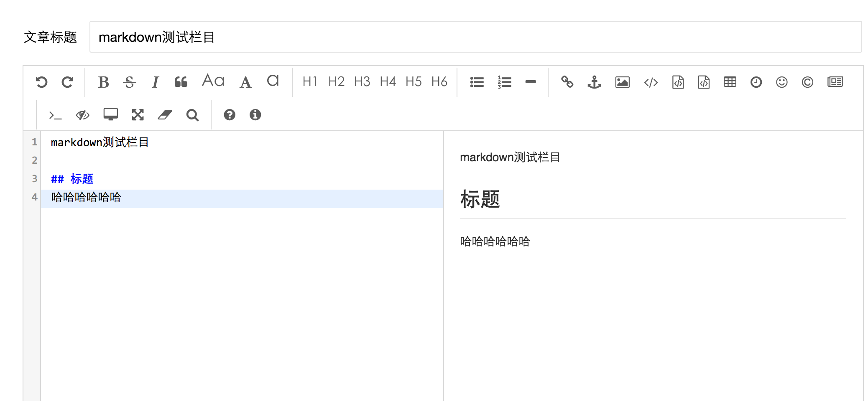Viewport: 868px width, 401px height.
Task: Click editor line 哈哈哈哈哈哈
Action: tap(86, 197)
